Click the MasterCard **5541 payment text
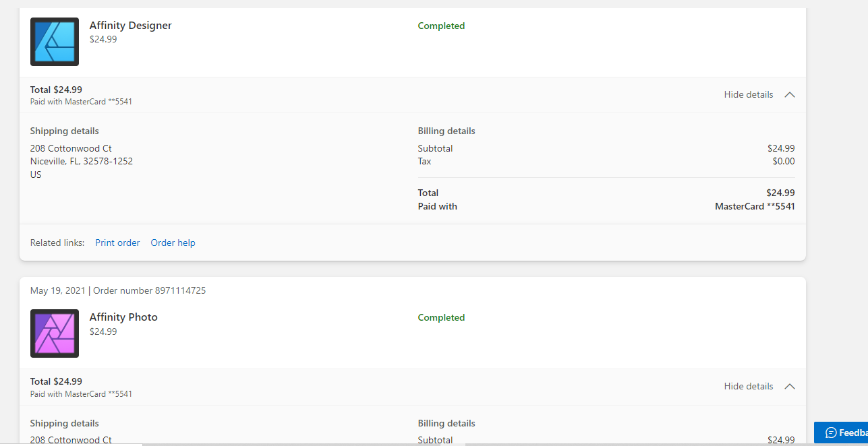 tap(754, 206)
